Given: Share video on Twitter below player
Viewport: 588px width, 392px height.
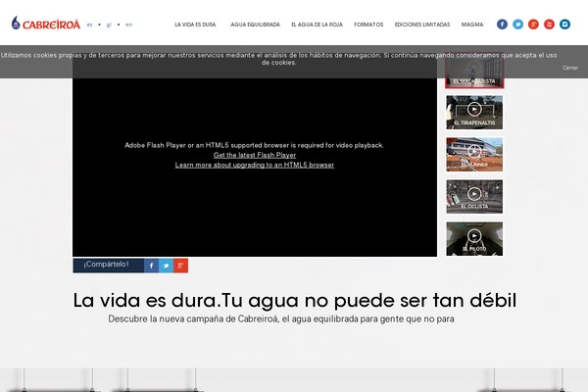Looking at the screenshot, I should 166,266.
